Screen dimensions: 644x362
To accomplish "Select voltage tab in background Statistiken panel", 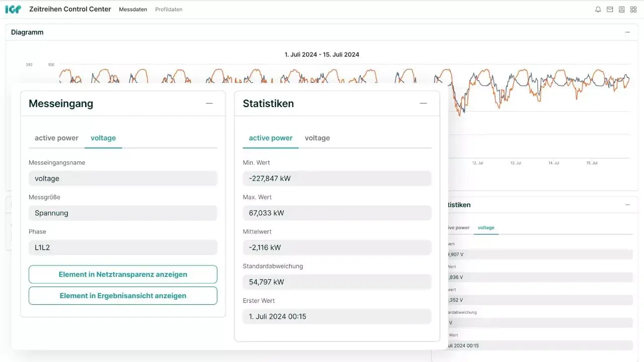I will pyautogui.click(x=486, y=228).
